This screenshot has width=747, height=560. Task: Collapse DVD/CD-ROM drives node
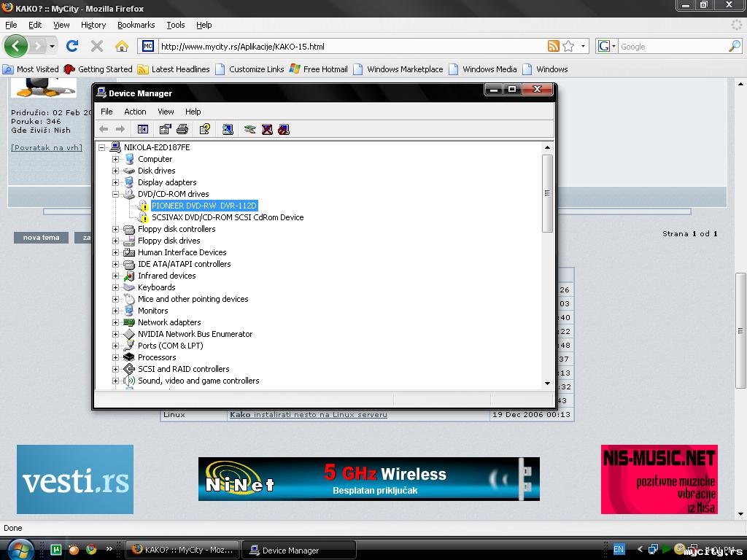(115, 194)
